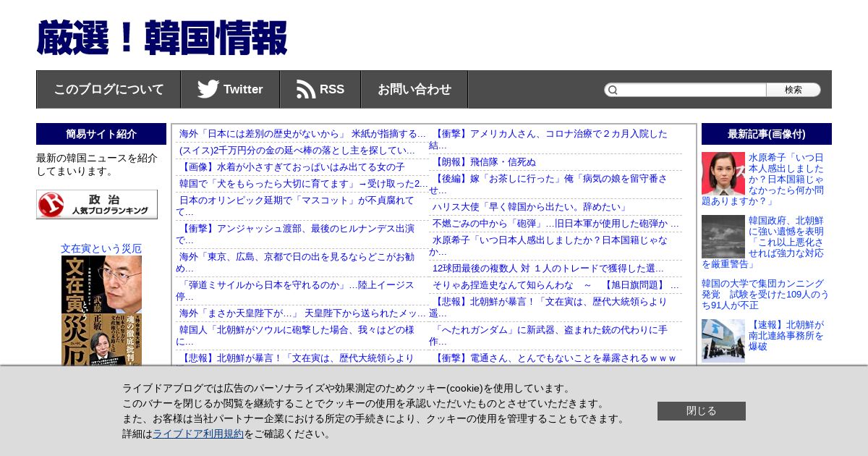This screenshot has height=456, width=868.
Task: Open headline 「弾道ミサイルから日本を守れるのか」
Action: click(x=295, y=291)
